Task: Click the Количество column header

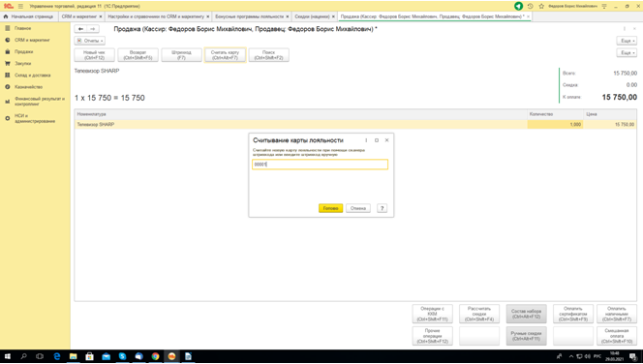Action: 555,114
